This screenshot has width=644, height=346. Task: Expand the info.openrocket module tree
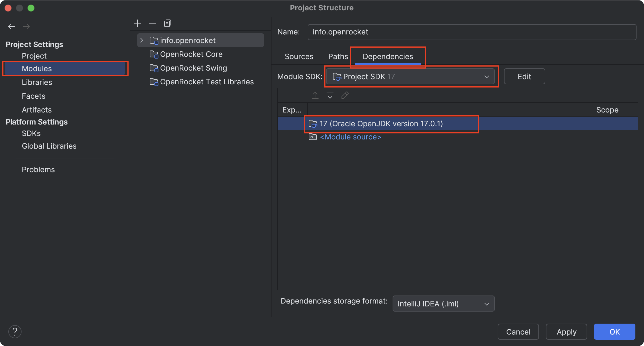[141, 40]
